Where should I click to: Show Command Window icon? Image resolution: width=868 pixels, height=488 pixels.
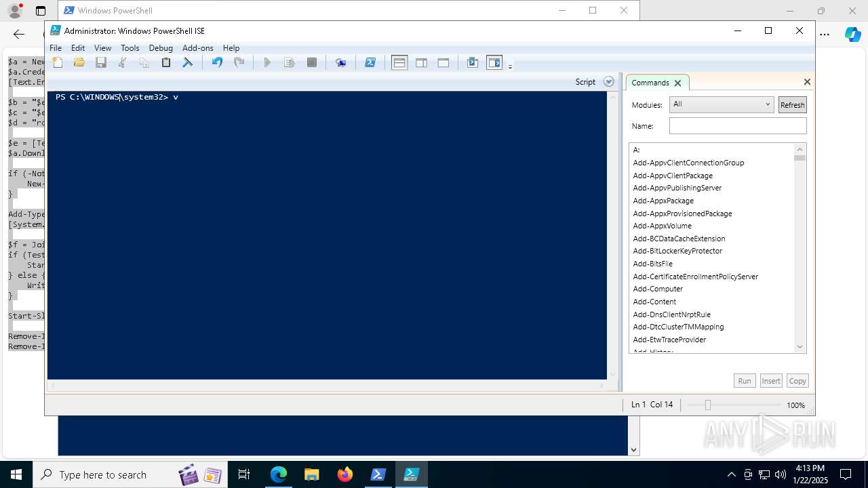(x=473, y=62)
